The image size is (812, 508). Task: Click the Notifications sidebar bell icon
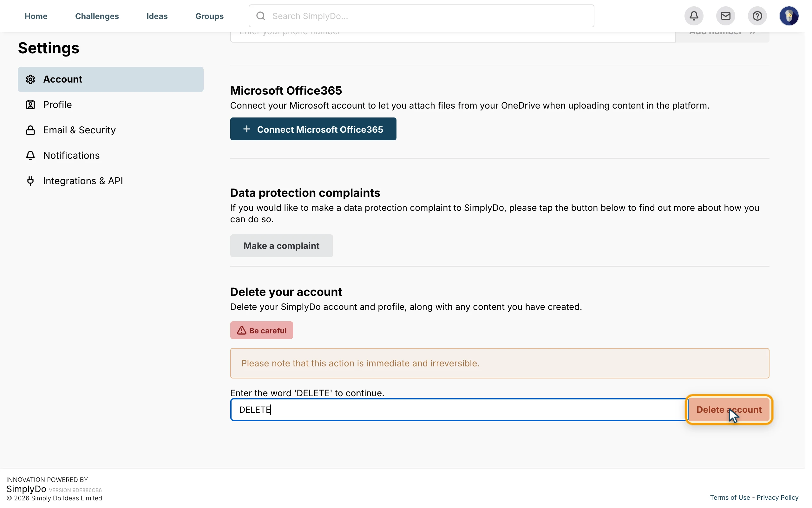pos(30,156)
